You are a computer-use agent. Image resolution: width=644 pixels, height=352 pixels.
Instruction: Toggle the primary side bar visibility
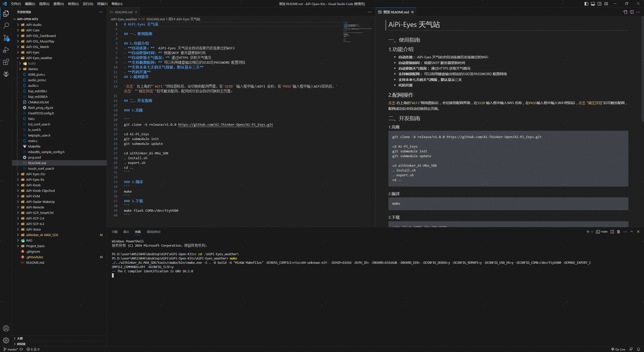[586, 4]
